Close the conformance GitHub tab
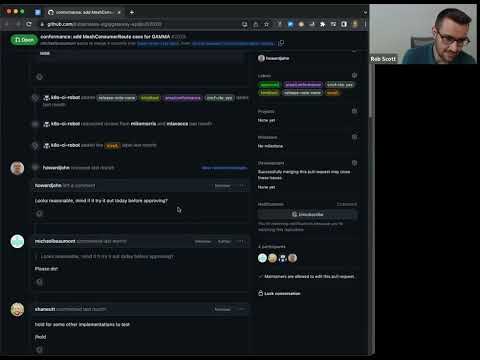 (119, 12)
